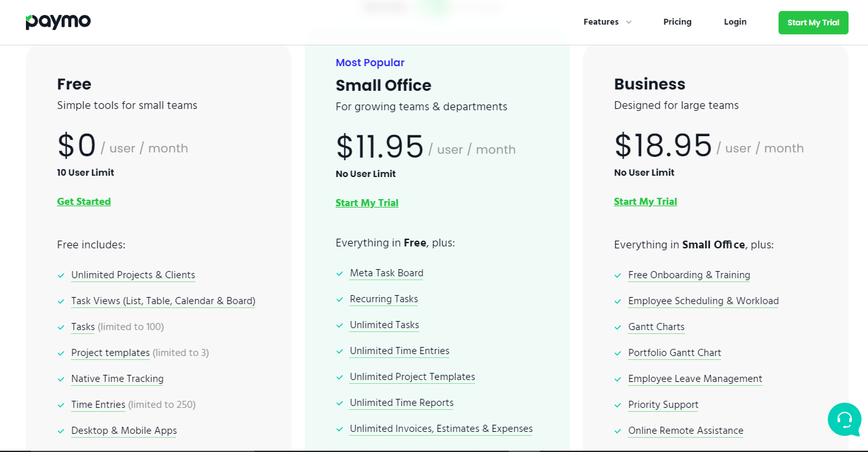Click No User Limit under Business
Screen dimensions: 868x452
(x=644, y=172)
